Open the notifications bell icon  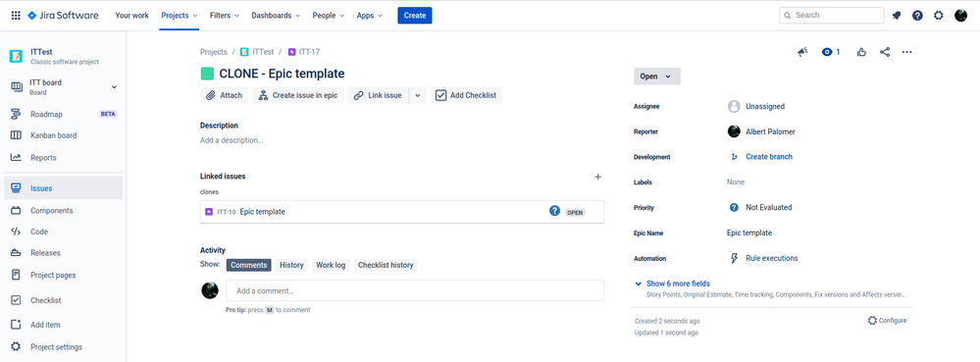point(897,16)
